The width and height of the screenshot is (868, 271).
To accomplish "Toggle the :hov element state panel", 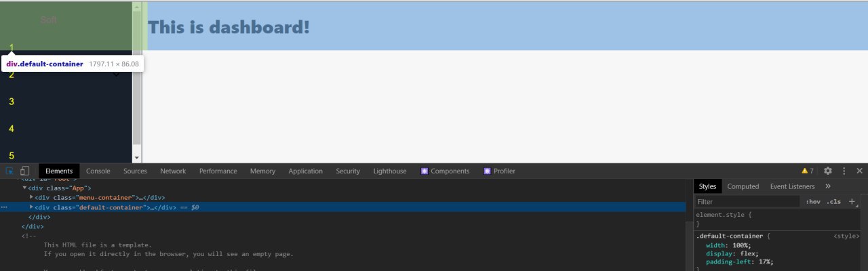I will tap(812, 202).
